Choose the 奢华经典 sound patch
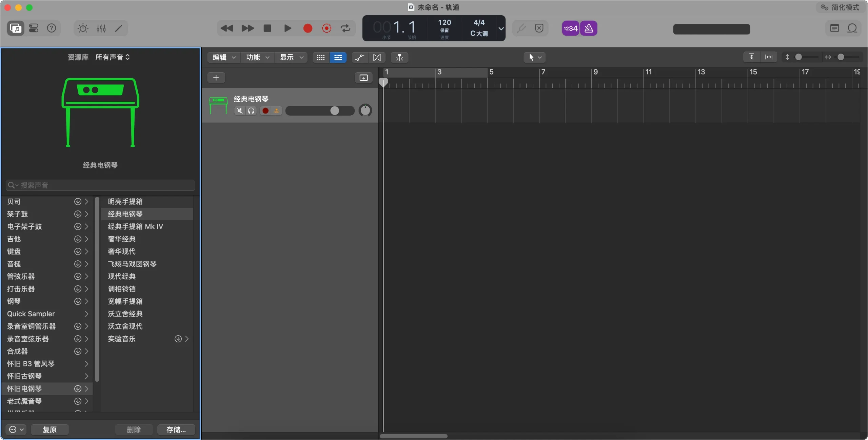868x440 pixels. (x=122, y=239)
